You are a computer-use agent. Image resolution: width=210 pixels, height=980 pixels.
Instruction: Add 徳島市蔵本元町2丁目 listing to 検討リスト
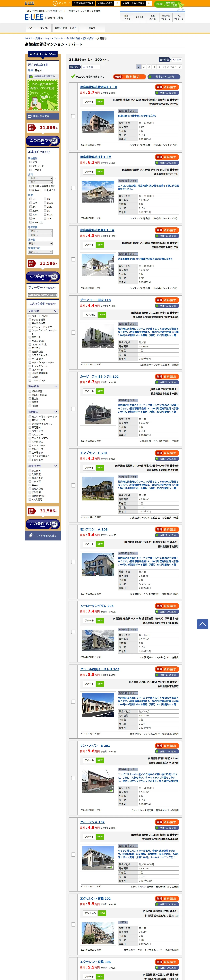click(167, 93)
